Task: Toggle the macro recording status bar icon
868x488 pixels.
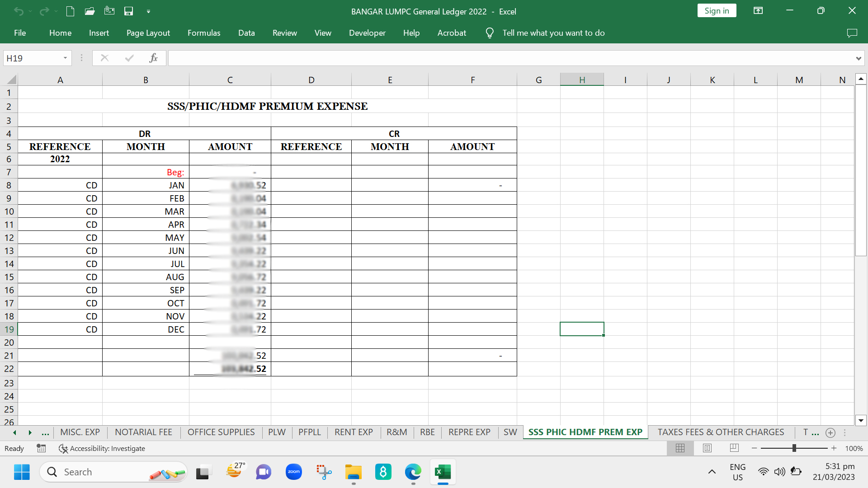Action: click(41, 448)
